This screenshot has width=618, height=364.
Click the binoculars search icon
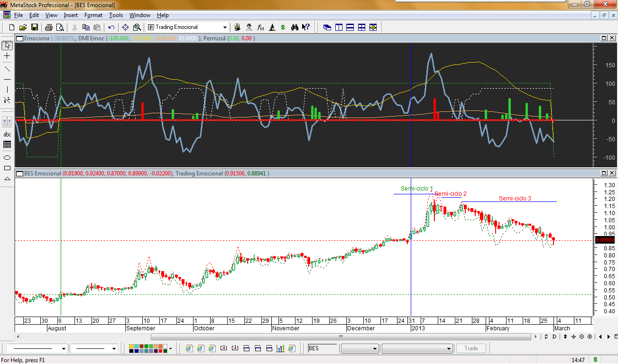295,27
